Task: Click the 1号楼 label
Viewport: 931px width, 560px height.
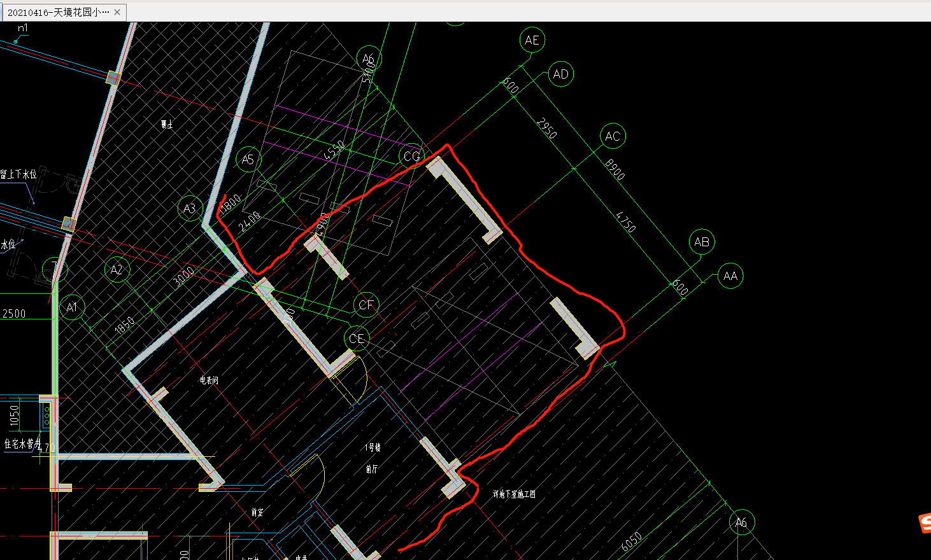Action: coord(373,448)
